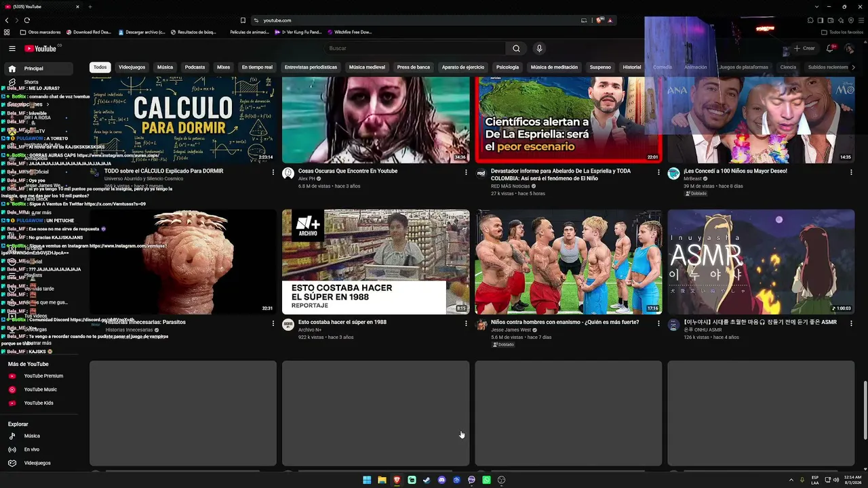The height and width of the screenshot is (488, 868).
Task: Select the En tiempo real chip
Action: [x=257, y=67]
